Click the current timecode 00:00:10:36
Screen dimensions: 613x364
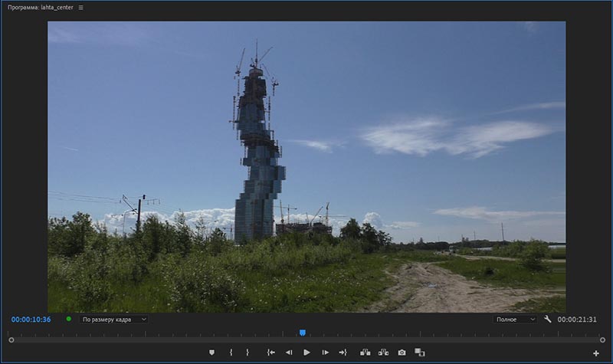pos(31,320)
